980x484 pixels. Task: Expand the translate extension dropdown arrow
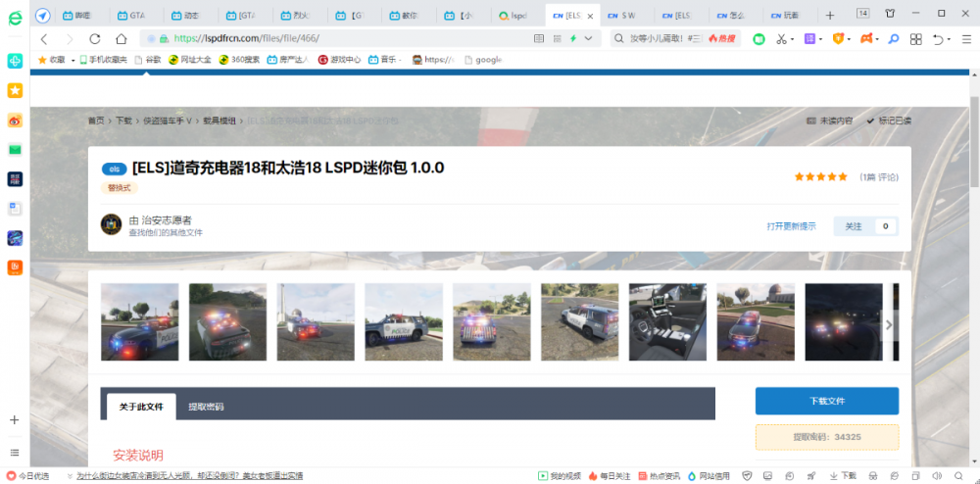[820, 39]
